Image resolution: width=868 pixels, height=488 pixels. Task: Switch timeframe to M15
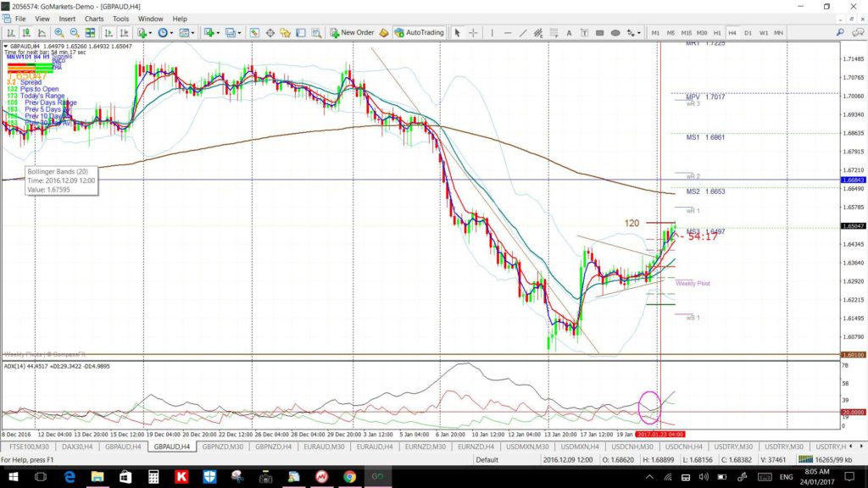coord(686,33)
